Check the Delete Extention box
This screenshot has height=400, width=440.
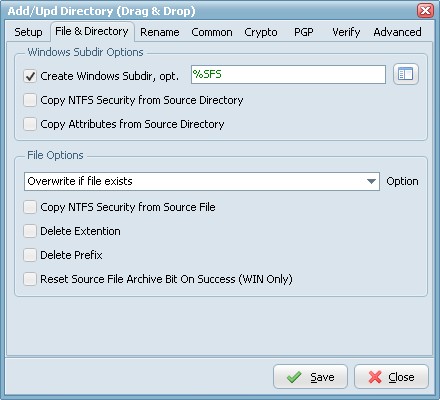(x=30, y=231)
